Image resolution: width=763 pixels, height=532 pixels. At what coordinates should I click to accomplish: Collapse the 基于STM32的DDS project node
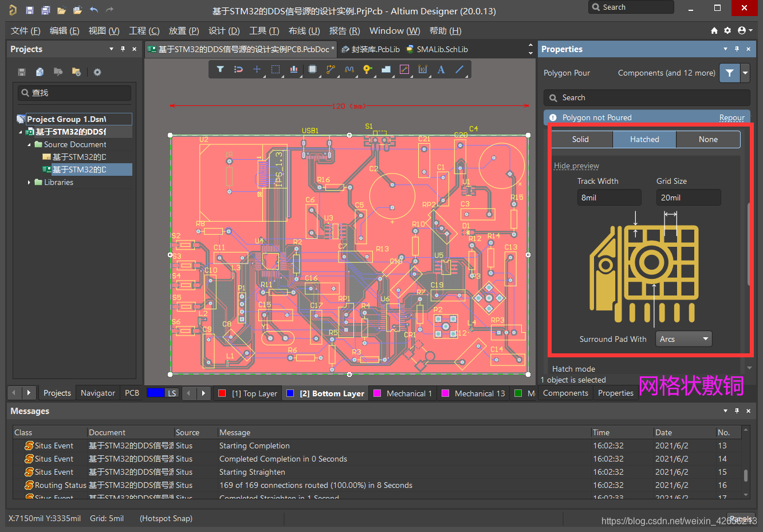click(21, 132)
